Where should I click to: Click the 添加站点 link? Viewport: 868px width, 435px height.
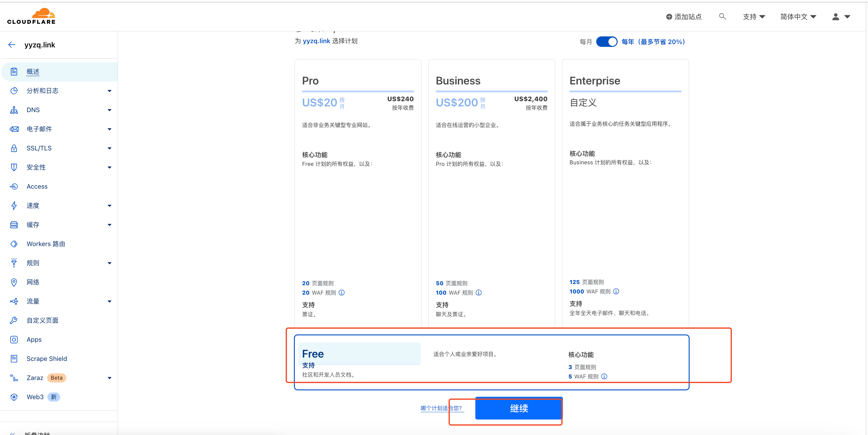click(684, 17)
